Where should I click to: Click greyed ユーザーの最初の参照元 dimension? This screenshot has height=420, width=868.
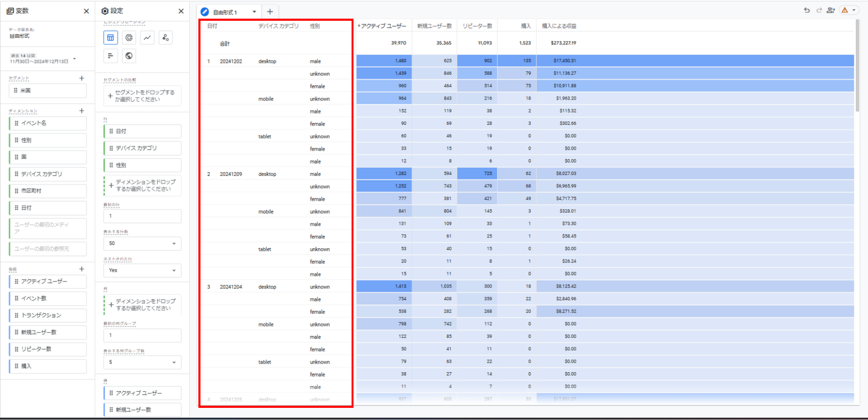click(x=48, y=249)
